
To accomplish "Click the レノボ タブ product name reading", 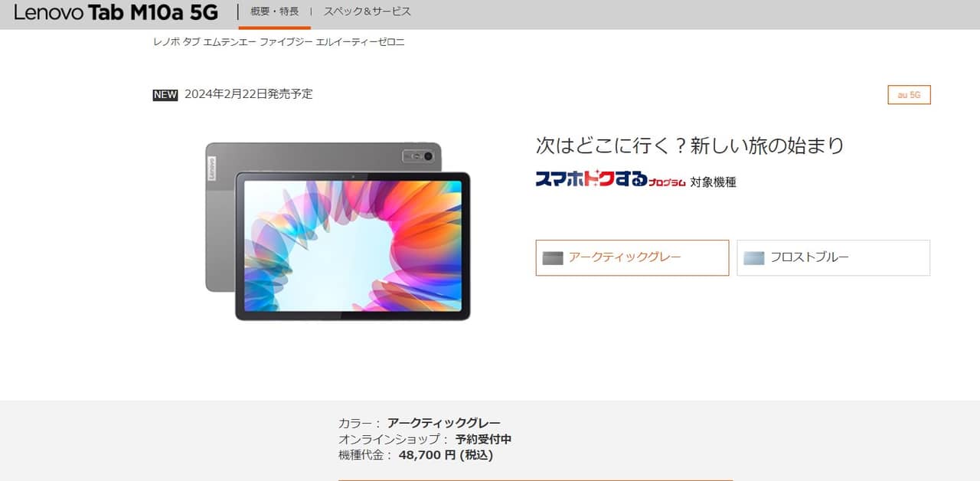I will click(279, 42).
